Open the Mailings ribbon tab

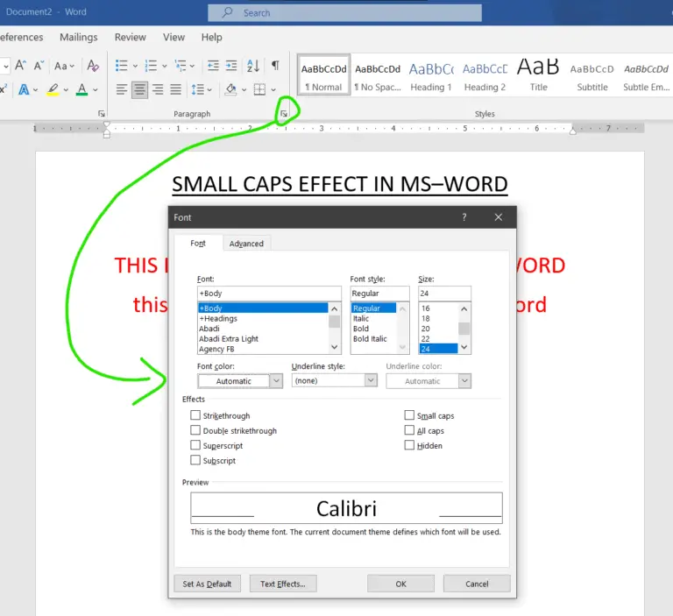point(79,38)
